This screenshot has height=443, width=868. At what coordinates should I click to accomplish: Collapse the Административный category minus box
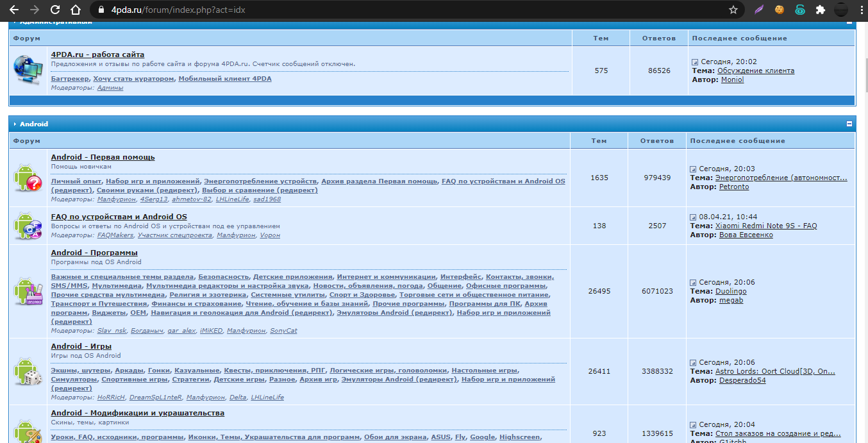click(849, 22)
